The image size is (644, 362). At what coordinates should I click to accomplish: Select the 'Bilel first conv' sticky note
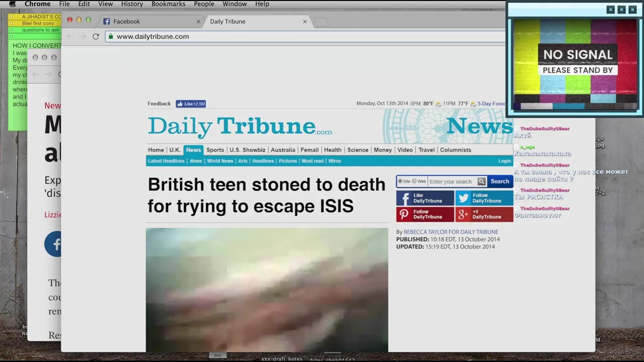pos(35,24)
